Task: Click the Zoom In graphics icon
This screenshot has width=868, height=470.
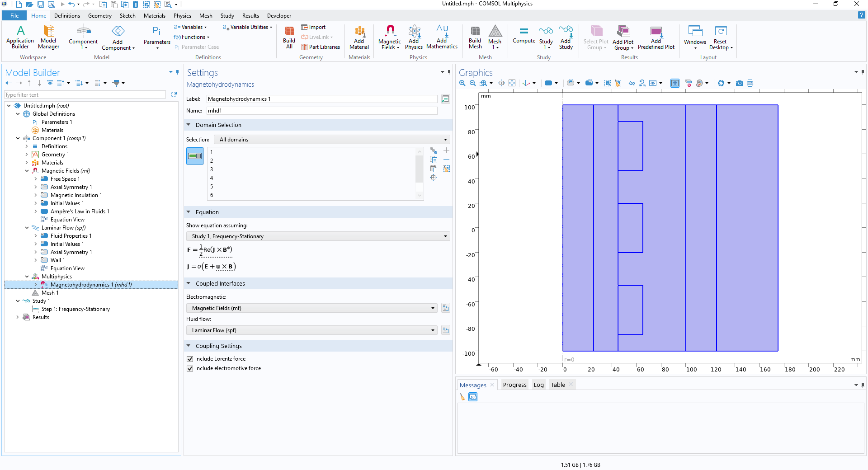Action: tap(462, 83)
